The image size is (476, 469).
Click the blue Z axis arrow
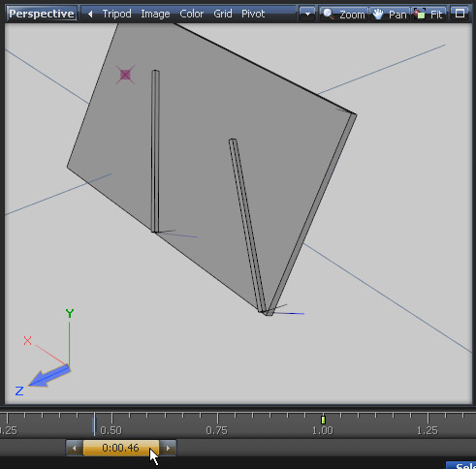click(x=49, y=376)
